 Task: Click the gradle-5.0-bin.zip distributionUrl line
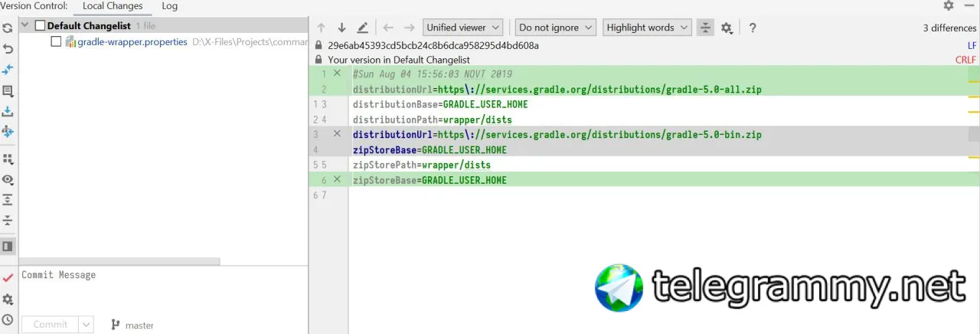point(557,134)
